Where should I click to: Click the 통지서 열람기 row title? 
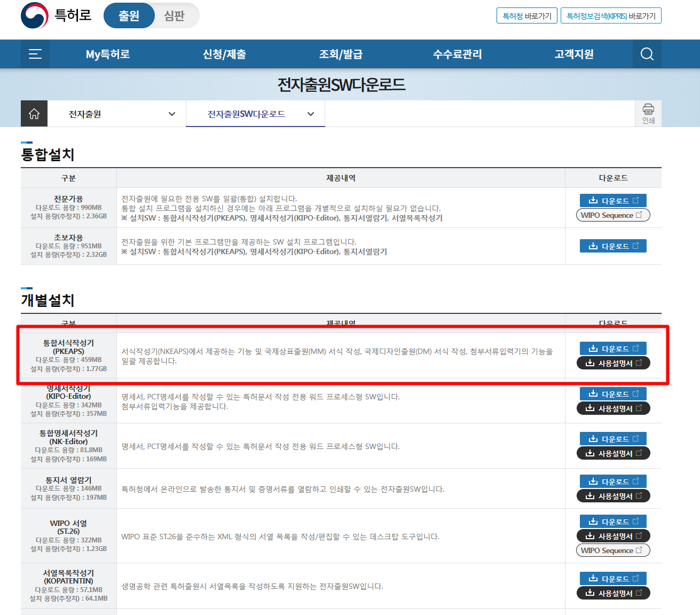(68, 480)
